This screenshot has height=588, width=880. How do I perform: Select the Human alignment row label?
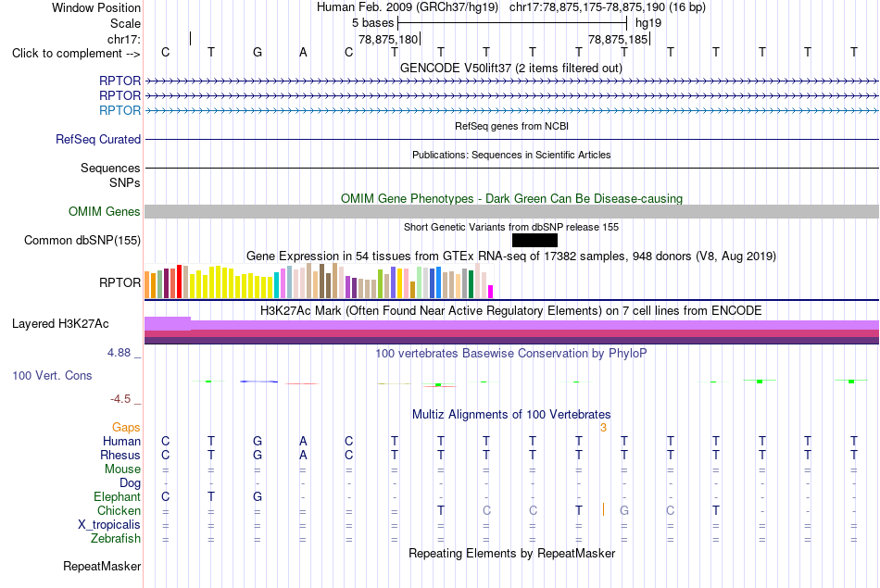121,442
